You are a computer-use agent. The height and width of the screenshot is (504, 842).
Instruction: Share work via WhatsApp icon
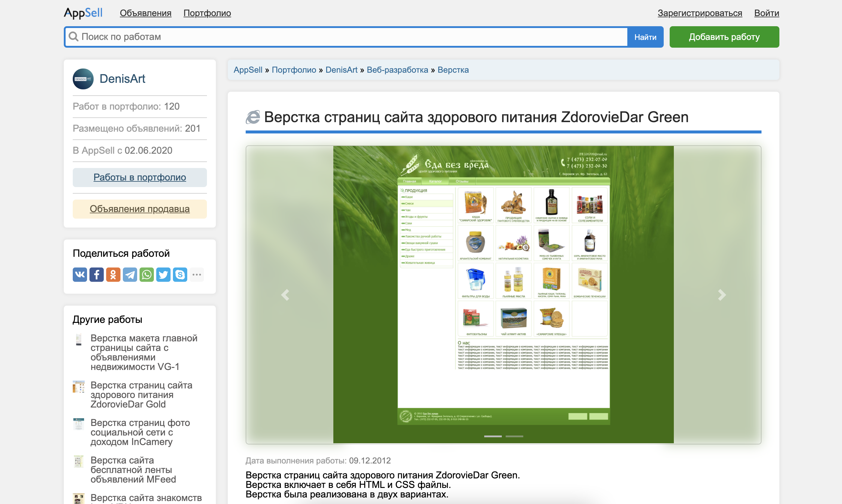pos(146,274)
